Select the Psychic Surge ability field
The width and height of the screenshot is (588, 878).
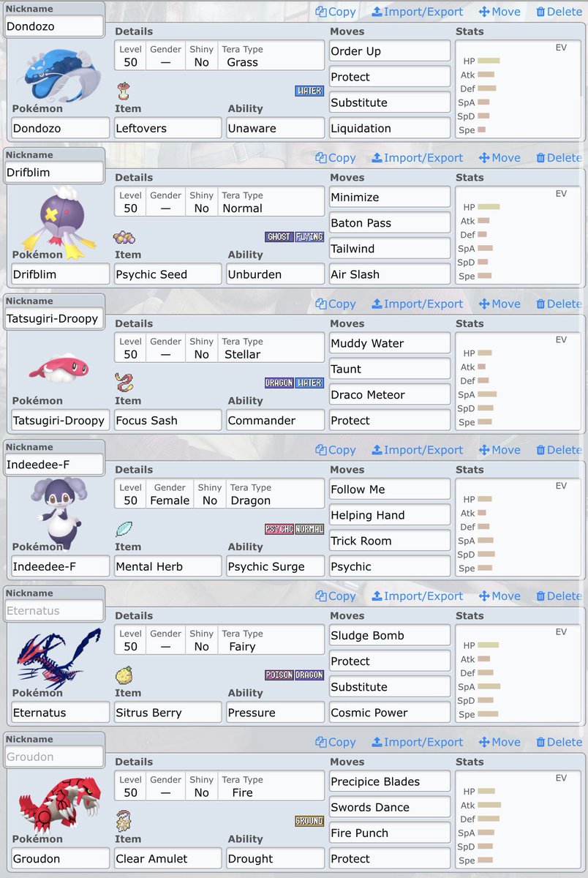[275, 566]
